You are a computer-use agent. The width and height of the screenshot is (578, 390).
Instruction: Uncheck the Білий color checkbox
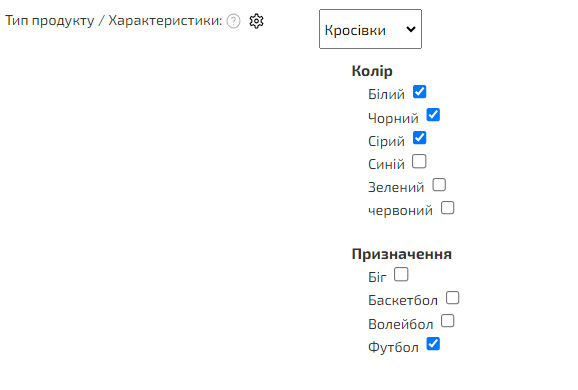click(x=419, y=92)
